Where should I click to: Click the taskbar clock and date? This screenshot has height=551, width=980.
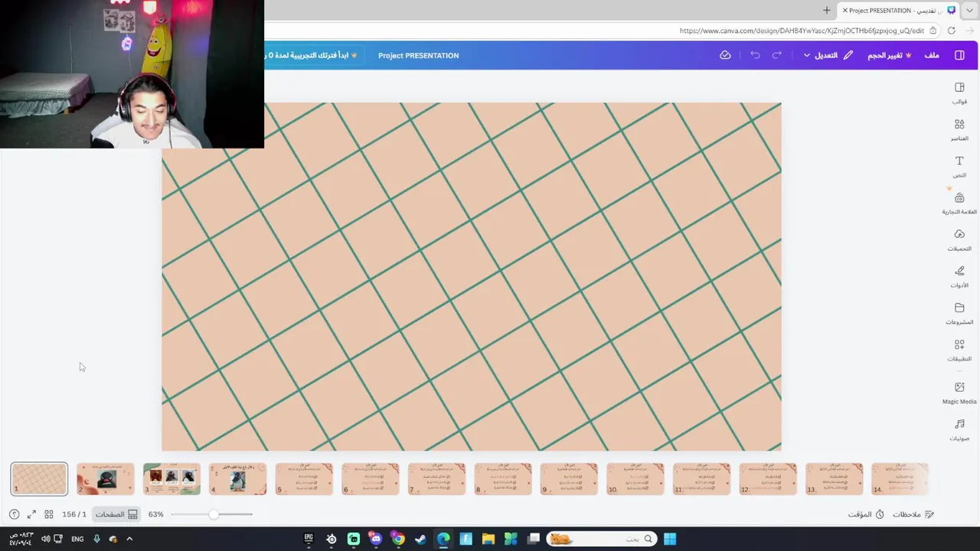[21, 539]
